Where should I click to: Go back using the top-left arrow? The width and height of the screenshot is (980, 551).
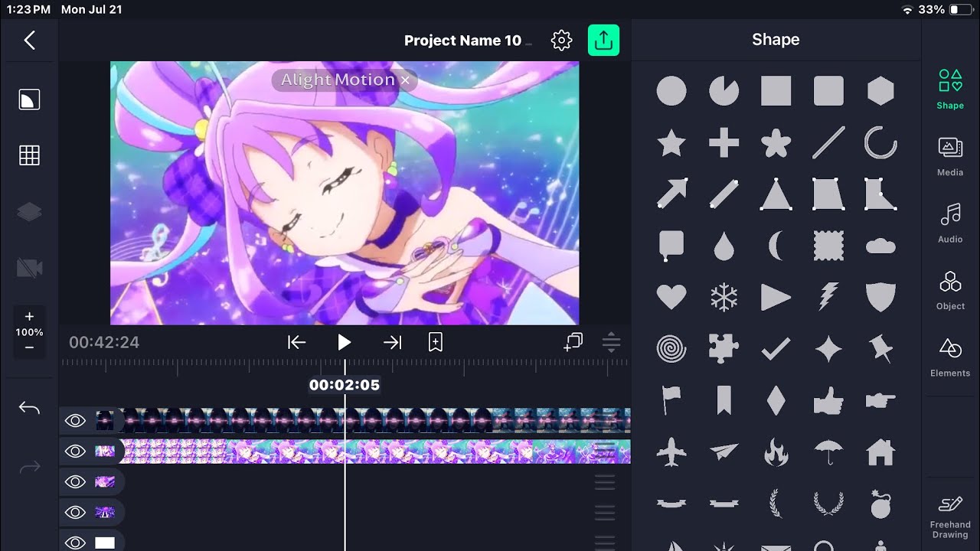click(x=29, y=41)
